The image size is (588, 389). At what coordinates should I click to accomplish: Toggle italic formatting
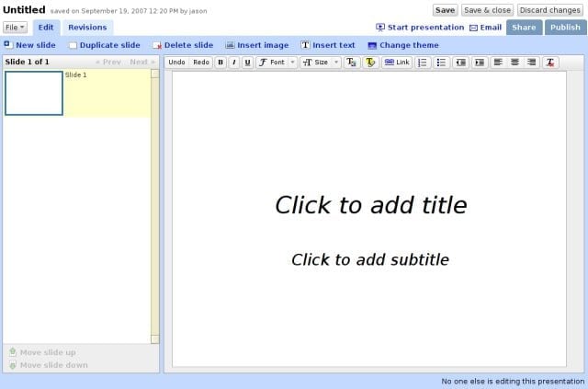click(234, 63)
